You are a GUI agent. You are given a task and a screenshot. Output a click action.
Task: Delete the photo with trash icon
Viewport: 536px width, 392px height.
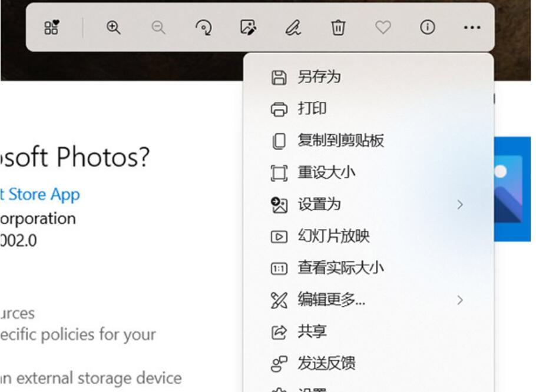(338, 27)
